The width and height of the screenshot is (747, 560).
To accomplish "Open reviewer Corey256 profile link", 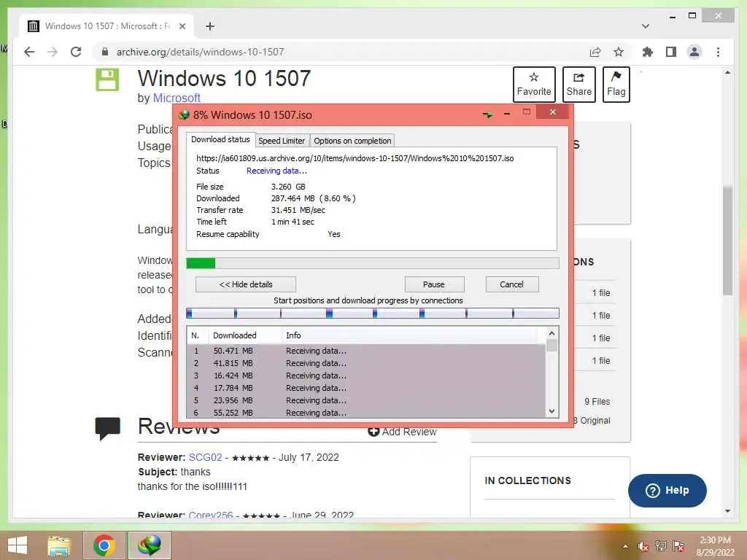I will coord(211,514).
